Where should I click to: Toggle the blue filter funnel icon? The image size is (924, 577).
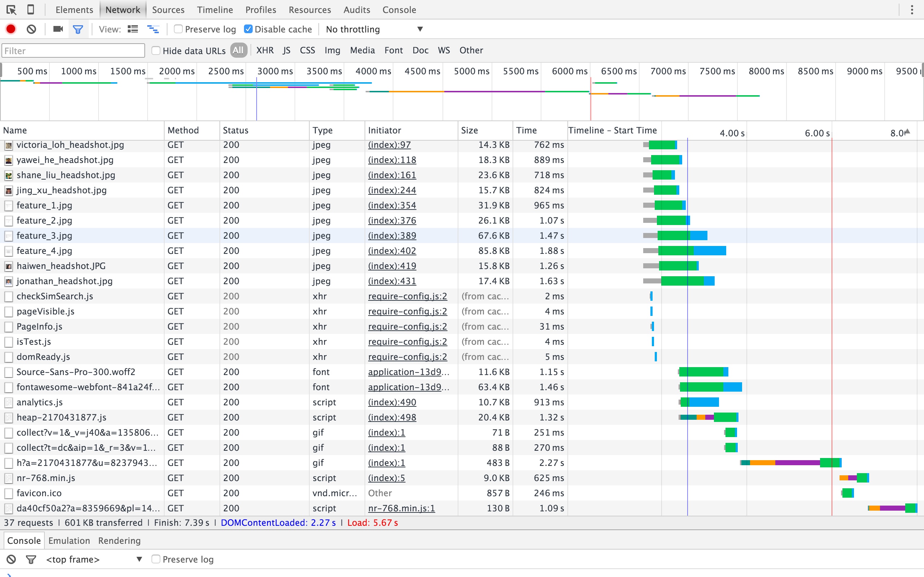pyautogui.click(x=78, y=29)
